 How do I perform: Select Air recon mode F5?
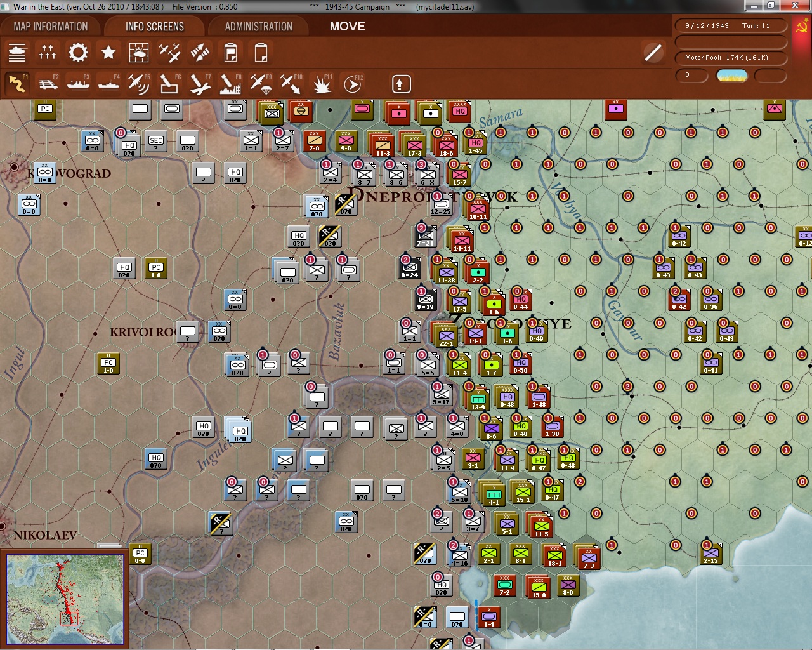139,84
